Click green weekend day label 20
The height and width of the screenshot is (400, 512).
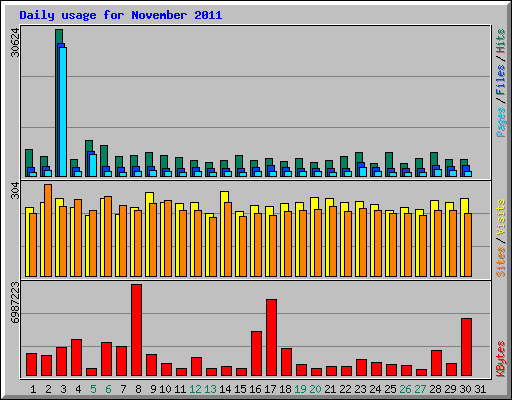pyautogui.click(x=315, y=389)
